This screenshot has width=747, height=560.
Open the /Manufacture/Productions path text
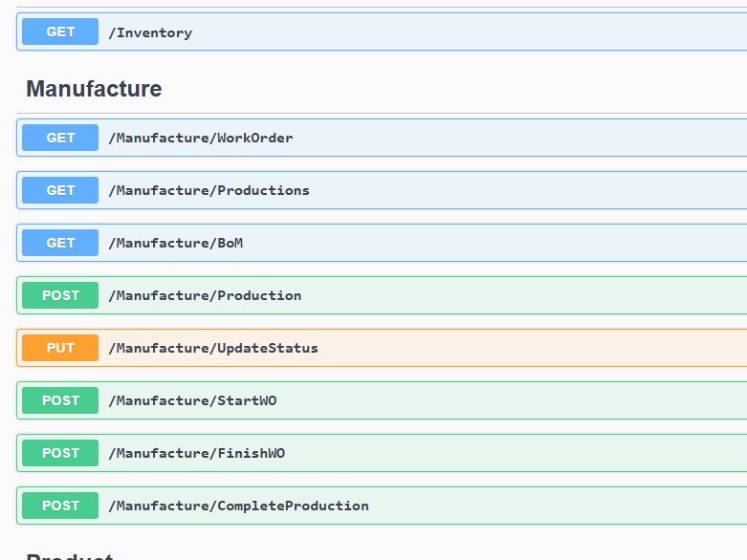(209, 190)
